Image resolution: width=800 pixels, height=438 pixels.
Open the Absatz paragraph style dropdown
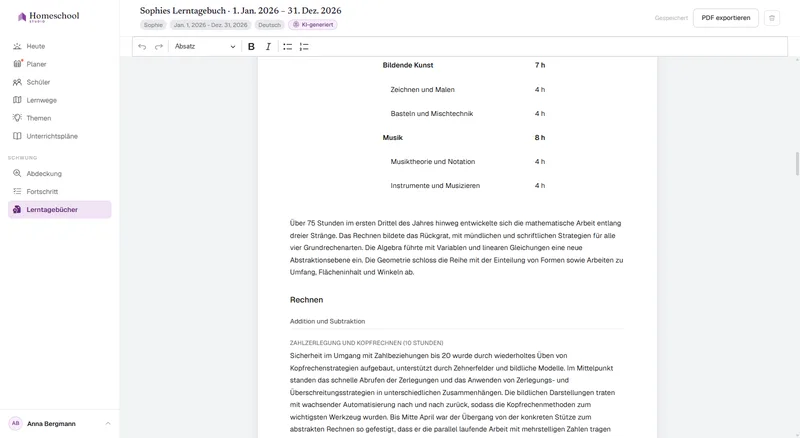[x=205, y=46]
